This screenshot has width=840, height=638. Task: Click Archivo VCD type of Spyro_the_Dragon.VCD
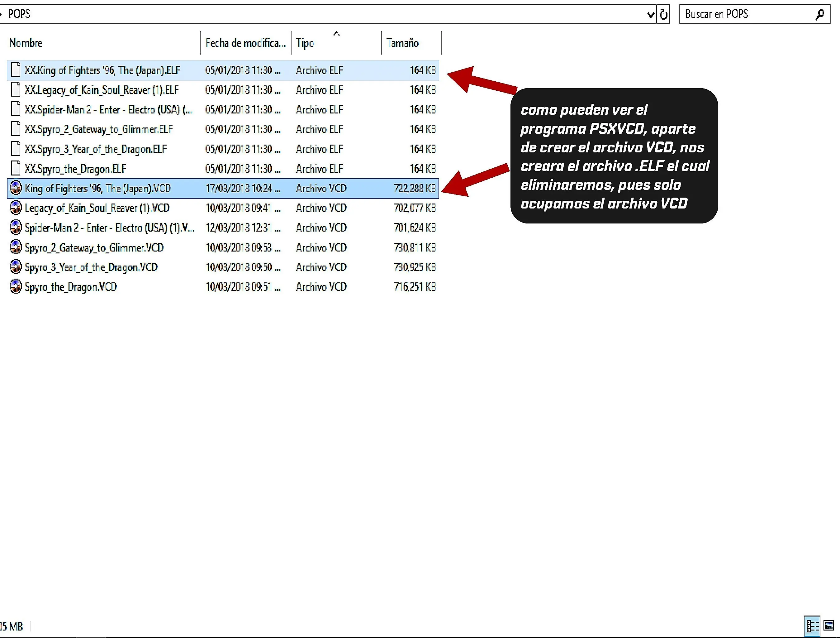tap(321, 286)
